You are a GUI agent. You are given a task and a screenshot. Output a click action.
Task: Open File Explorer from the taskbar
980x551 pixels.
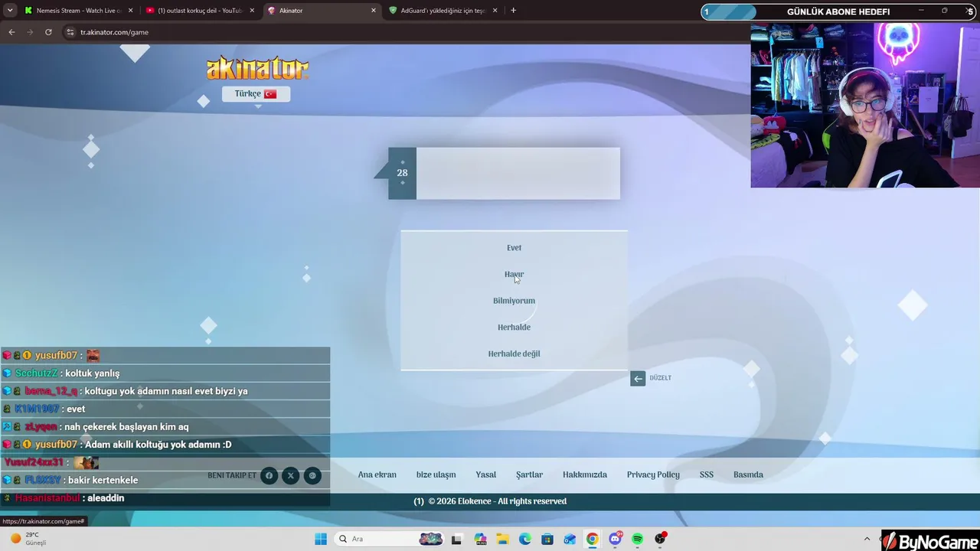tap(502, 539)
